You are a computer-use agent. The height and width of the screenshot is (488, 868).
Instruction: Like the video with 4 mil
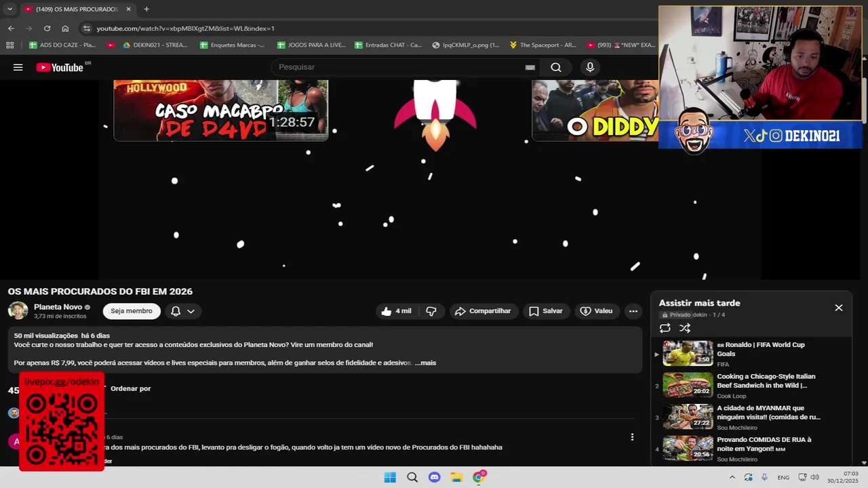[x=397, y=311]
